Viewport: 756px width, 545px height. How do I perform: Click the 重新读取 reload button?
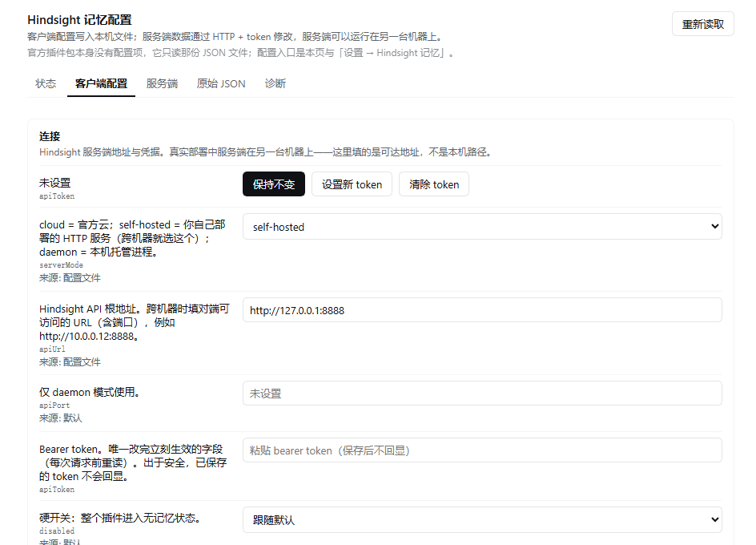(x=702, y=24)
